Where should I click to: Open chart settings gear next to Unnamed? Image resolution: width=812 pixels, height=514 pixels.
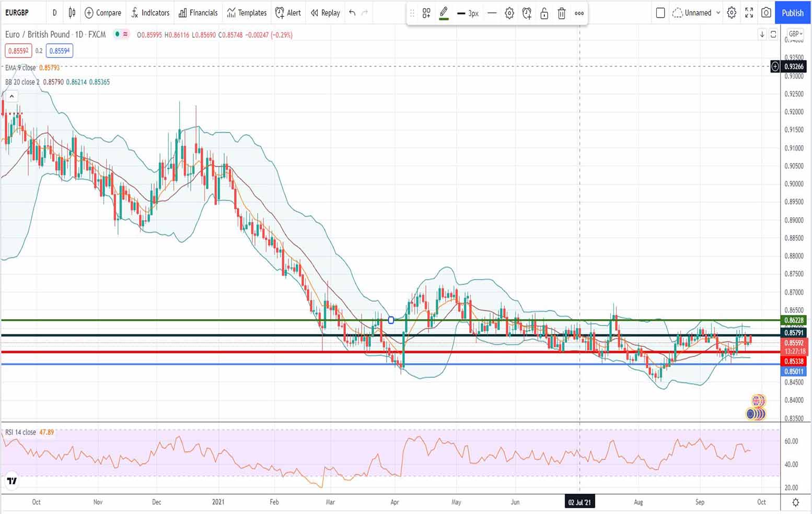(732, 13)
